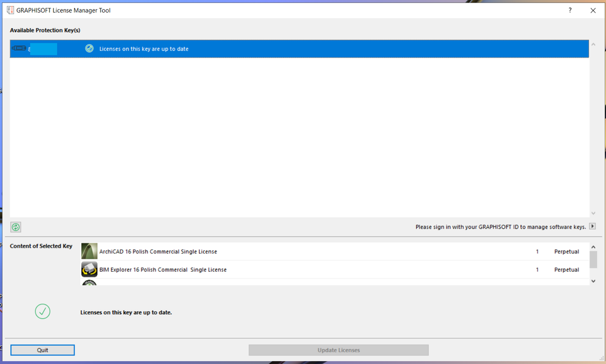The width and height of the screenshot is (606, 364).
Task: Click scroll up arrow of protection keys list
Action: pyautogui.click(x=593, y=44)
